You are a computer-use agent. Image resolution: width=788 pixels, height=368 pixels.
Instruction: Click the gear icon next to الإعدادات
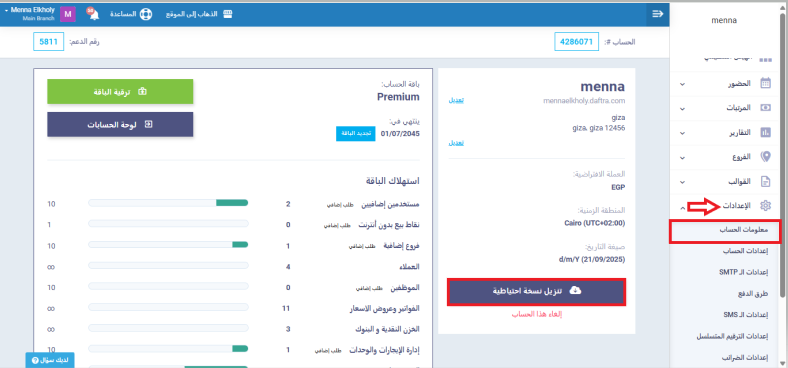coord(765,206)
